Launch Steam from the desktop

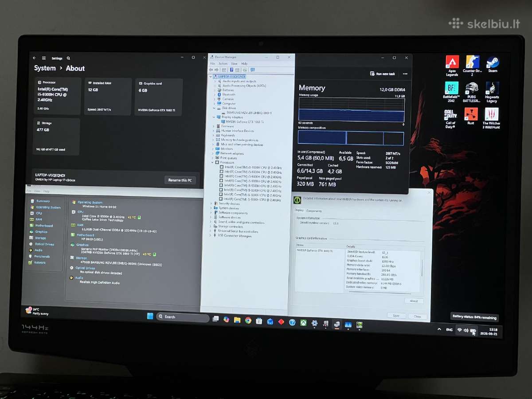[x=493, y=64]
